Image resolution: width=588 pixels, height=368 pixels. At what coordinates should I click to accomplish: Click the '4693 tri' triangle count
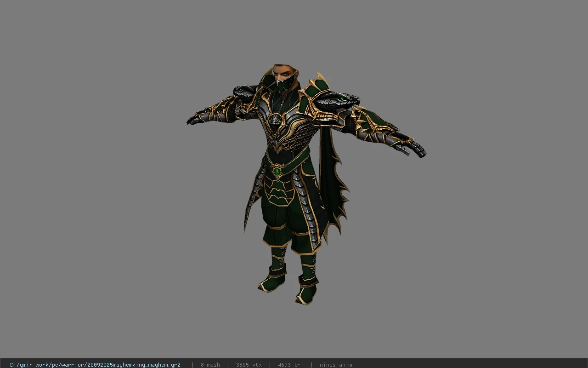coord(290,365)
